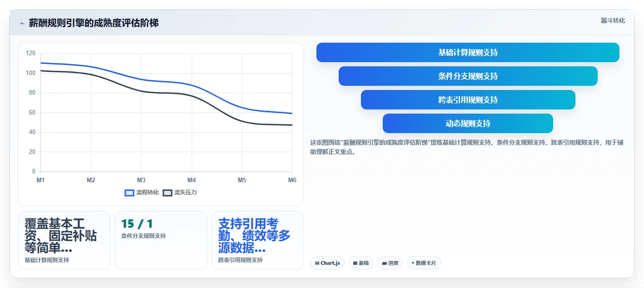Click the Chart.js tag chip

(x=328, y=263)
